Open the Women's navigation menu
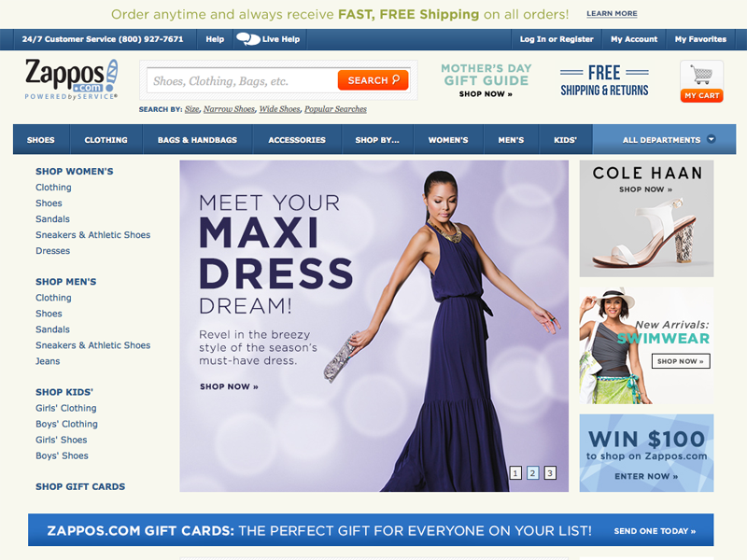Viewport: 747px width, 560px height. (x=448, y=139)
